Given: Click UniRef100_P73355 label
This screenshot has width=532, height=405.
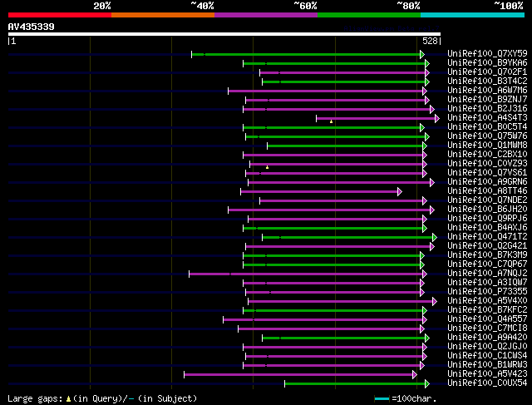Looking at the screenshot, I should 487,292.
